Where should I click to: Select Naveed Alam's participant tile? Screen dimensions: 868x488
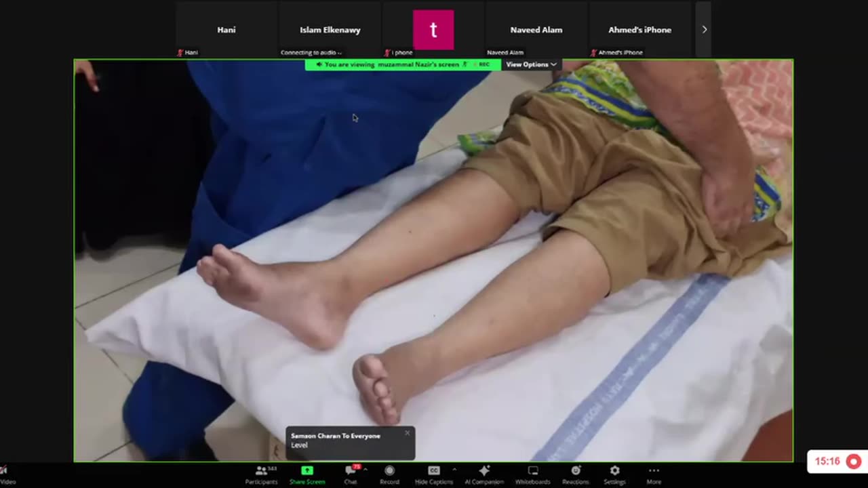(x=536, y=30)
